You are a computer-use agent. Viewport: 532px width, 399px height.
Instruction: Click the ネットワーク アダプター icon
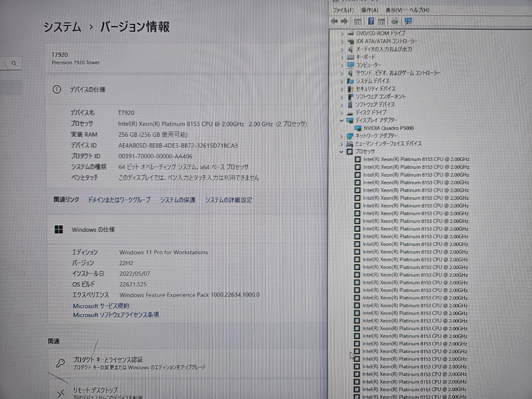click(x=350, y=136)
